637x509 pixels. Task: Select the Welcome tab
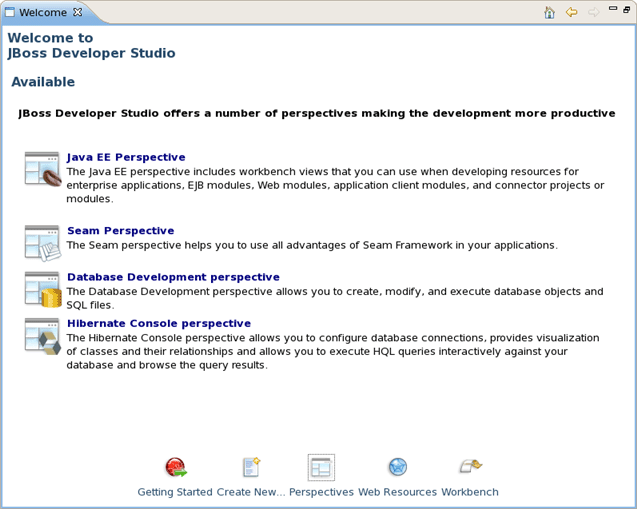pos(43,13)
